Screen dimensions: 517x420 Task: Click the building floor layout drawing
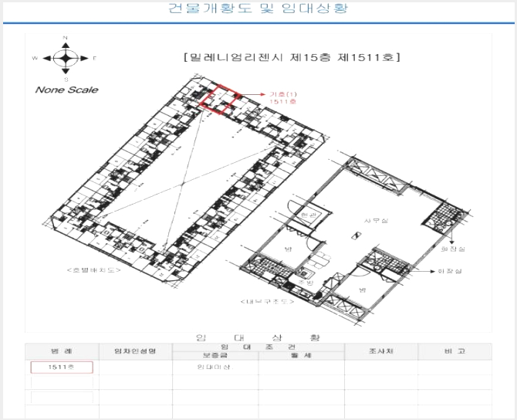pyautogui.click(x=186, y=180)
